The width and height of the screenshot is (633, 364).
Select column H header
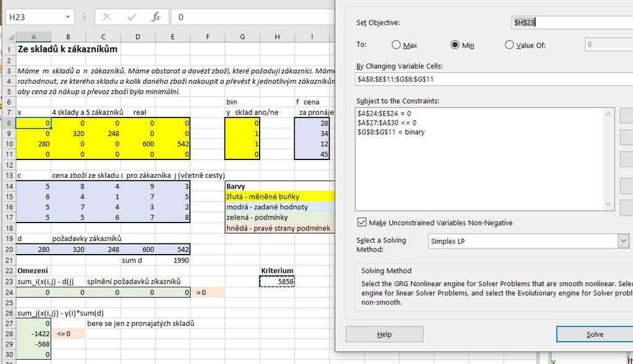click(x=277, y=36)
